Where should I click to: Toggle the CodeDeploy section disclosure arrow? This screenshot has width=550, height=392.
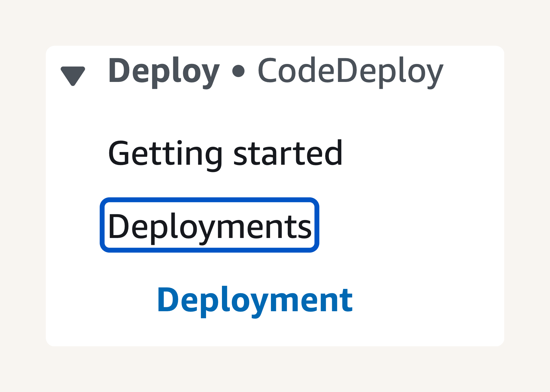(x=73, y=76)
